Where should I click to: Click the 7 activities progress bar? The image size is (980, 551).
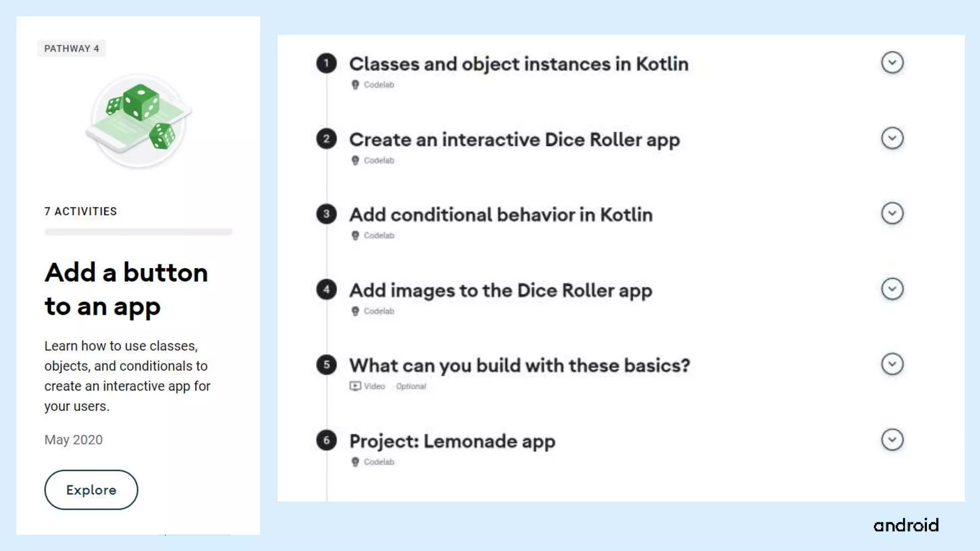pos(138,232)
